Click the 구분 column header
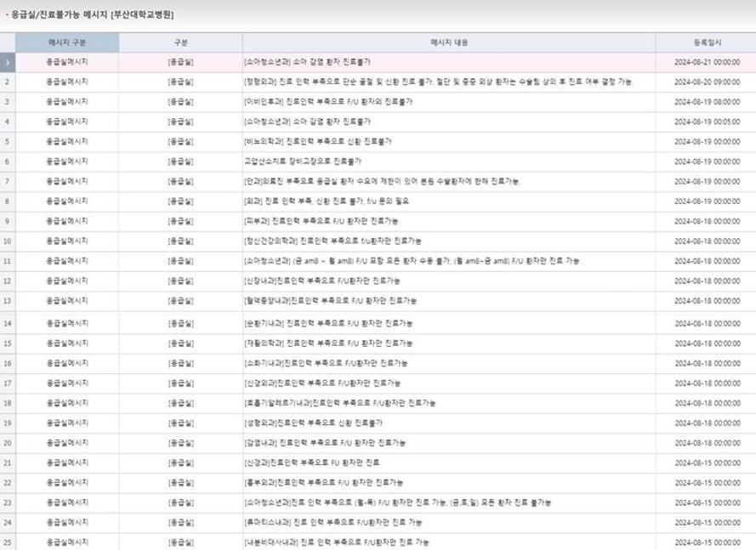The width and height of the screenshot is (756, 550). pyautogui.click(x=180, y=43)
